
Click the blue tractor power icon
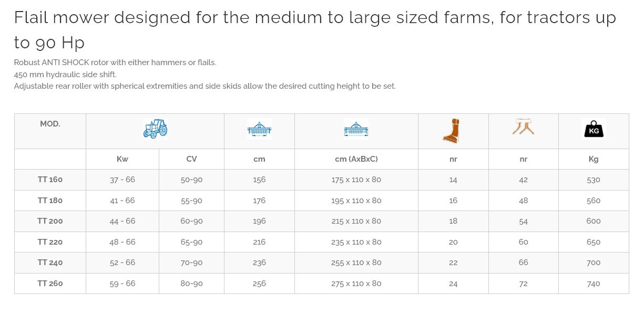coord(155,129)
